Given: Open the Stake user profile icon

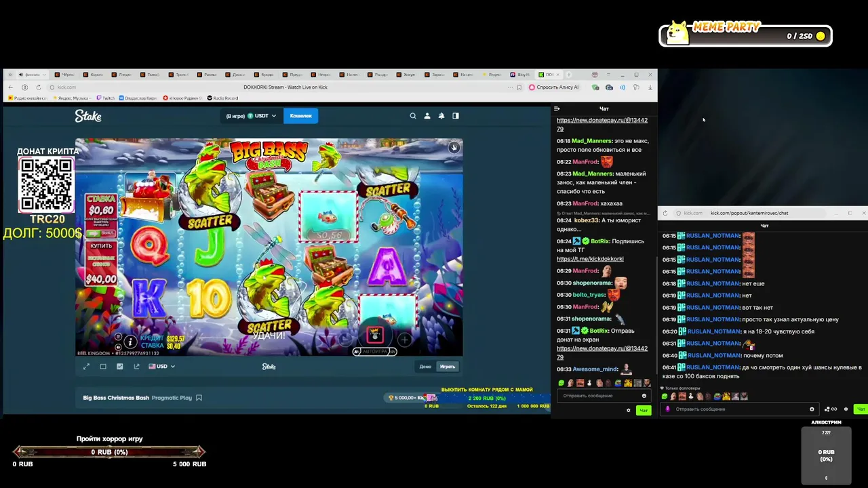Looking at the screenshot, I should tap(427, 116).
